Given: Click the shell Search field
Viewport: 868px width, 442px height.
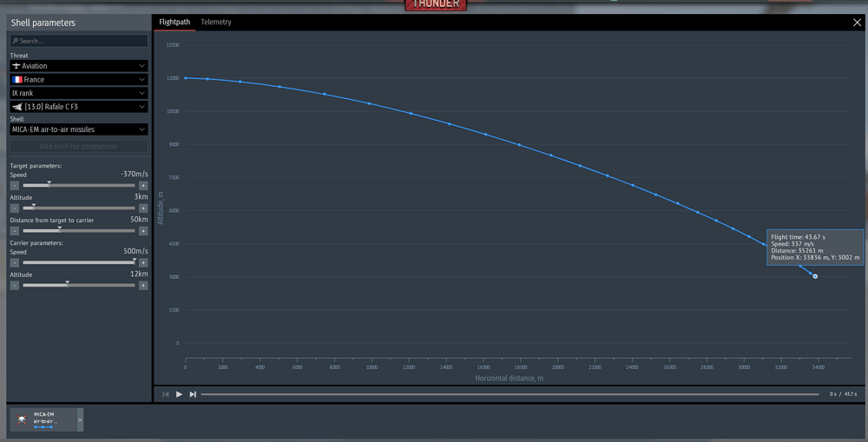Looking at the screenshot, I should tap(79, 41).
